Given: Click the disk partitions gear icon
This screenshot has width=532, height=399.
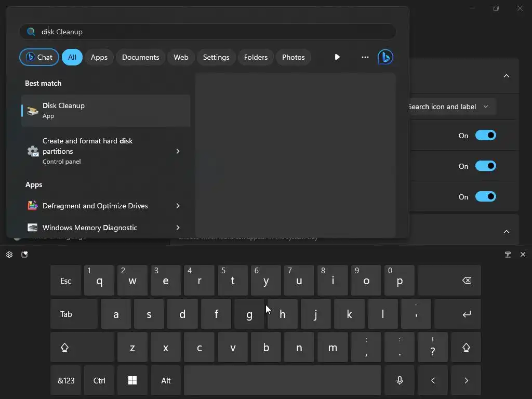Looking at the screenshot, I should (x=33, y=151).
